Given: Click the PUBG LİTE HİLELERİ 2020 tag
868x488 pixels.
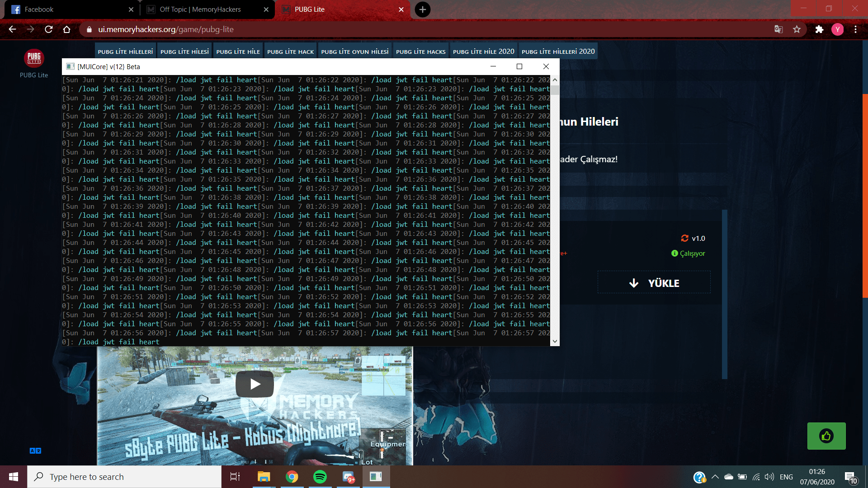Looking at the screenshot, I should pyautogui.click(x=558, y=52).
